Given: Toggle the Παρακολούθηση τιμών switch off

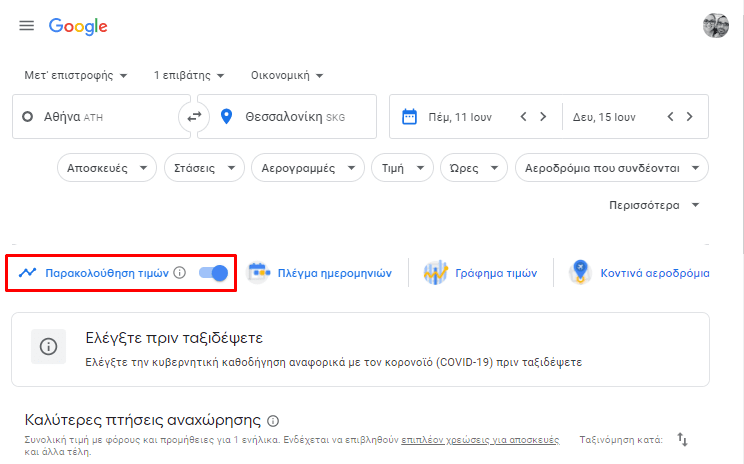Looking at the screenshot, I should (214, 273).
